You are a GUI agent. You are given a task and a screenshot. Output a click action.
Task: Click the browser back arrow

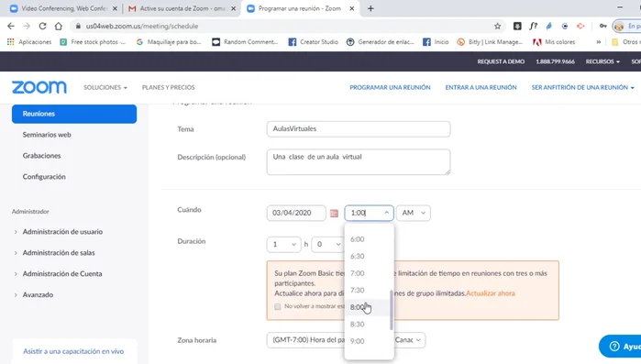coord(11,27)
